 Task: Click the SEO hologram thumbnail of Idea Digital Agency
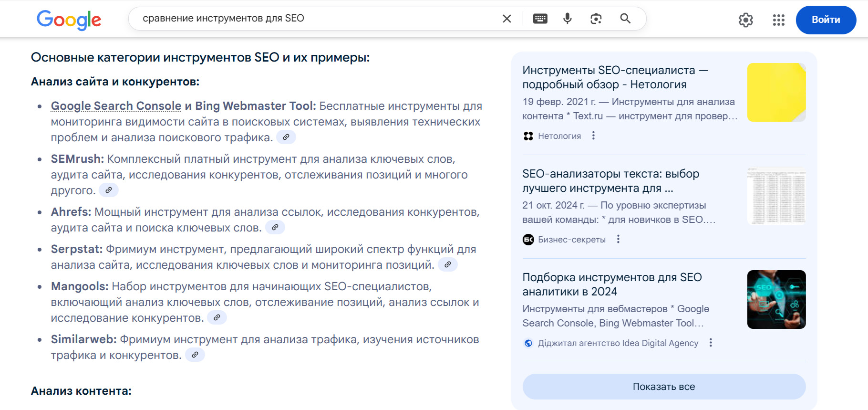(x=776, y=299)
